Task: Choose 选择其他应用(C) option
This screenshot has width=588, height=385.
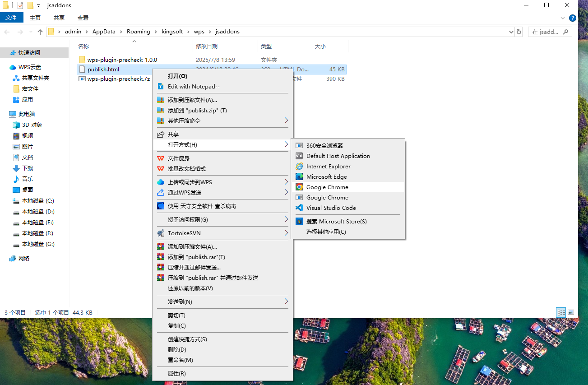Action: (326, 232)
